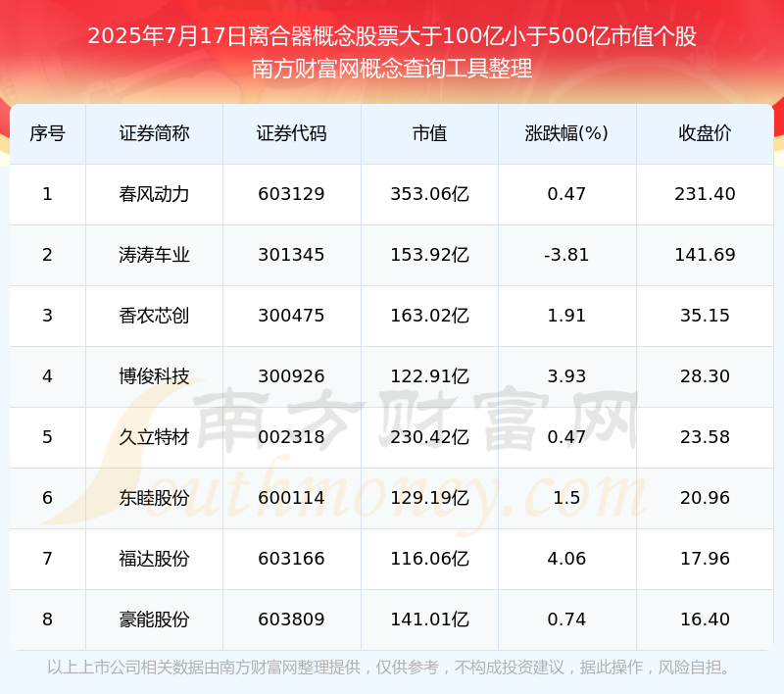Click stock code 600114

(x=291, y=498)
